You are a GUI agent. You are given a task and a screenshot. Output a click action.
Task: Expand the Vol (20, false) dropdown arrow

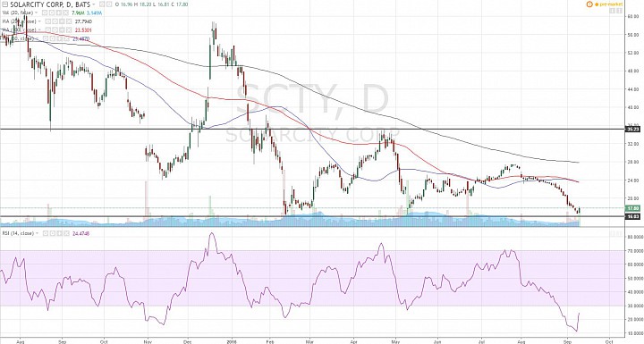[36, 13]
